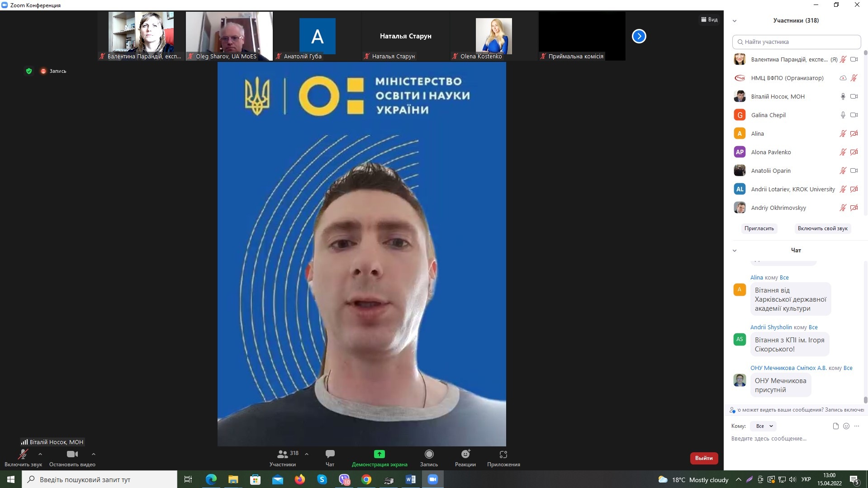868x488 pixels.
Task: Open video options arrow beside Остановить видео
Action: pyautogui.click(x=93, y=454)
